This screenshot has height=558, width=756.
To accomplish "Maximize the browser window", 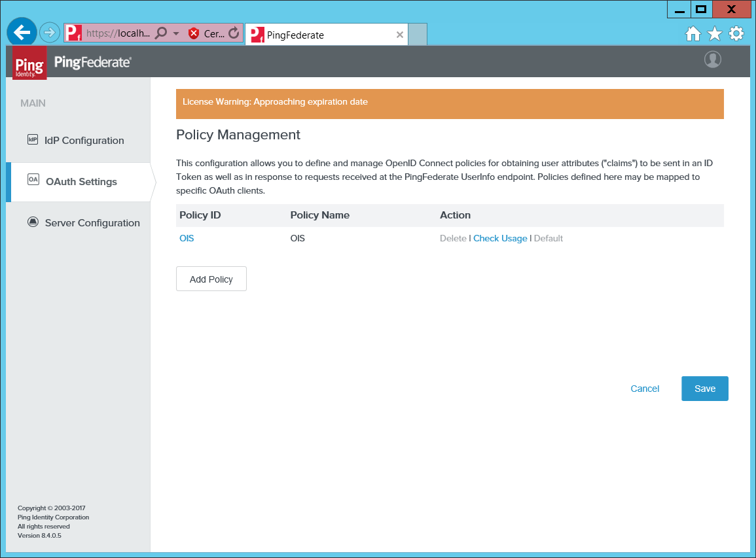I will [702, 9].
